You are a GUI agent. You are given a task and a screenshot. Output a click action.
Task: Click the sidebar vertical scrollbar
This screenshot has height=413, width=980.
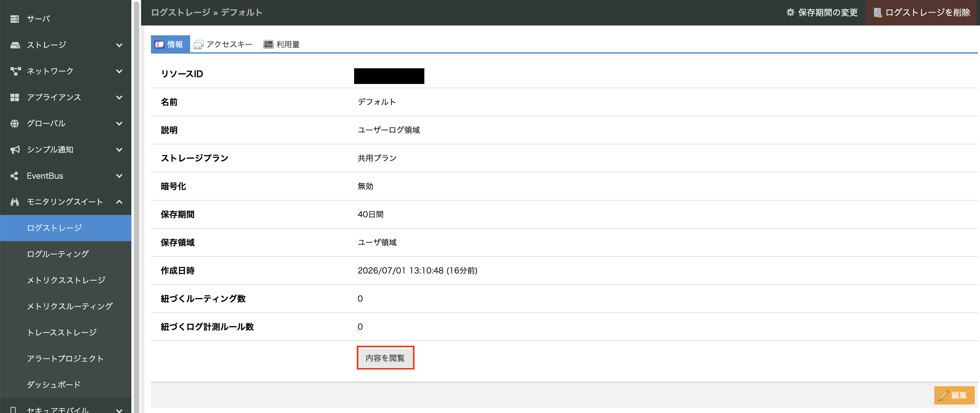pos(137,206)
